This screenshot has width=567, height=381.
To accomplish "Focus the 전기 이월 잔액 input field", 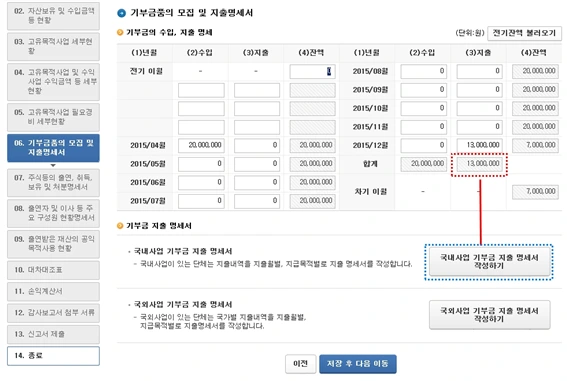I will click(312, 72).
